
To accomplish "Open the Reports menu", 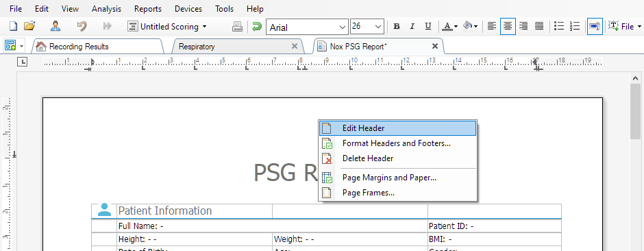I will point(148,9).
